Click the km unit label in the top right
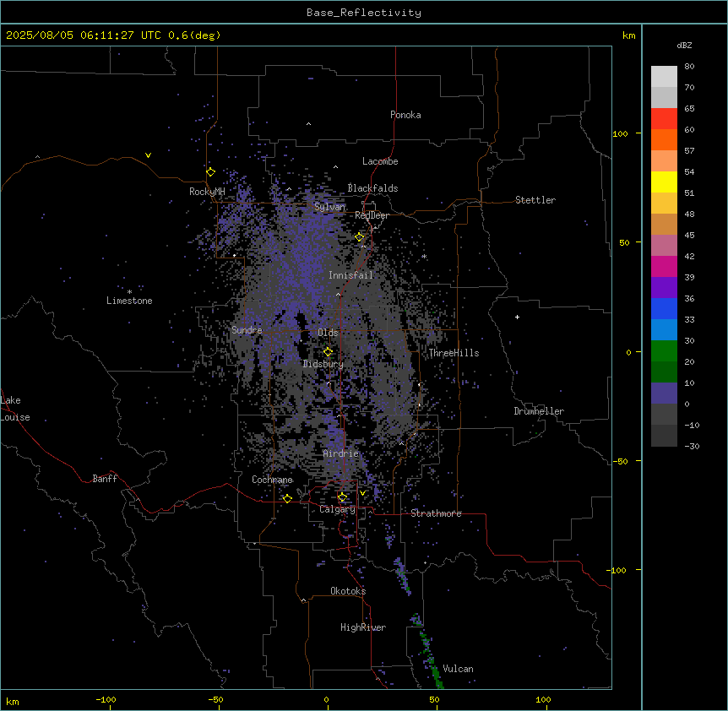The width and height of the screenshot is (728, 711). pyautogui.click(x=629, y=35)
